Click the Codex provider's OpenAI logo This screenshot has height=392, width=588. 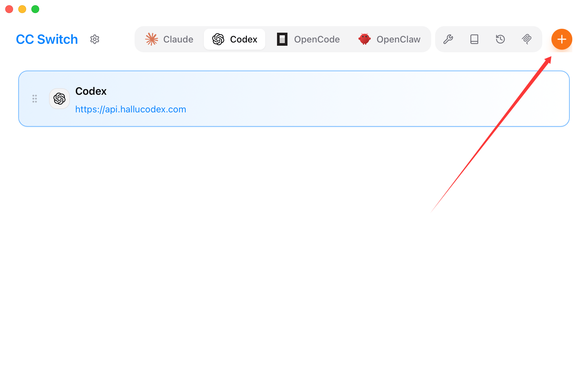point(59,99)
